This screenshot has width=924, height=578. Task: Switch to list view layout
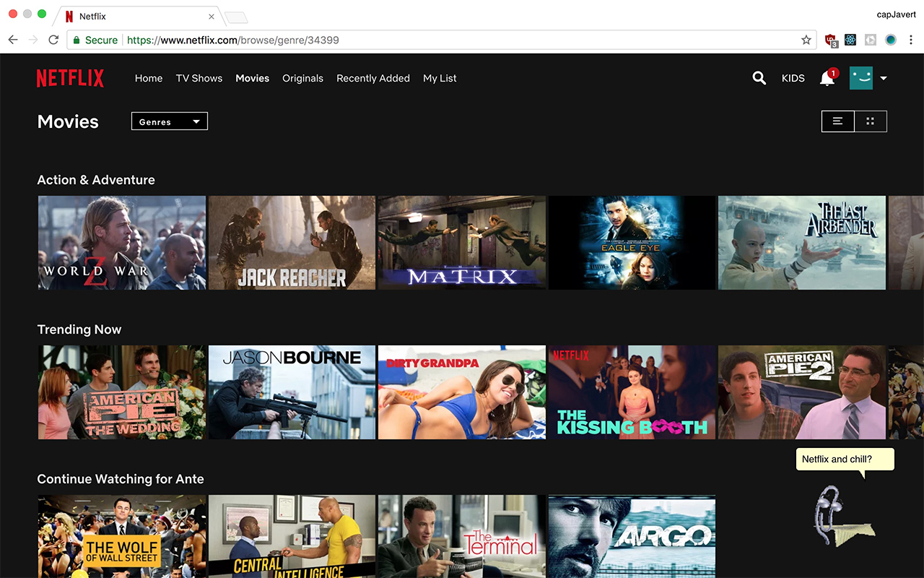point(838,121)
